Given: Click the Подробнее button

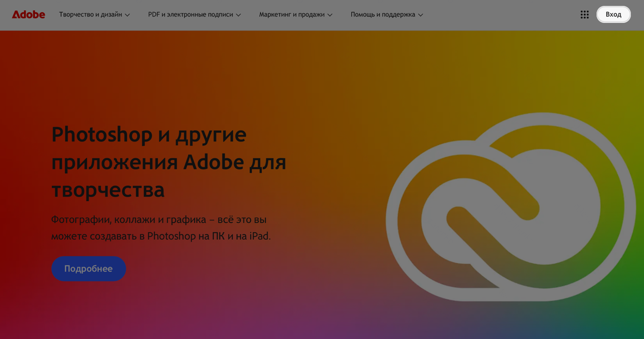Looking at the screenshot, I should pos(89,269).
